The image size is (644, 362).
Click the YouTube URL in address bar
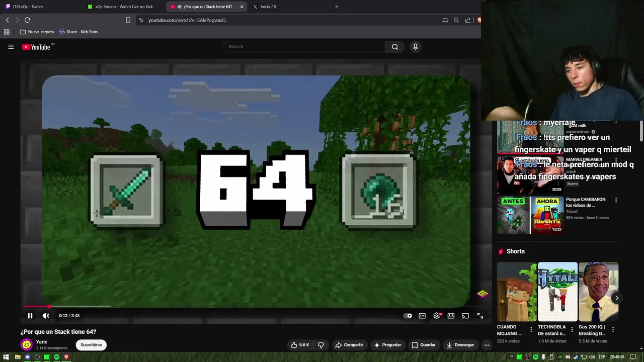(x=187, y=20)
